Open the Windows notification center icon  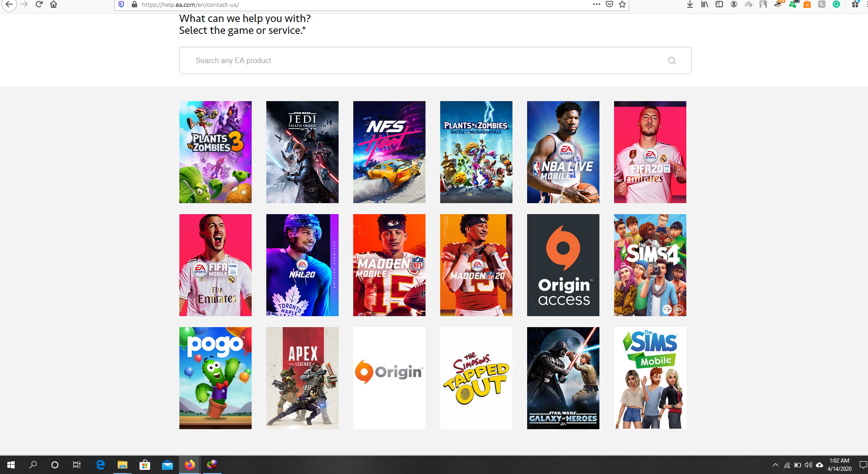click(x=863, y=465)
